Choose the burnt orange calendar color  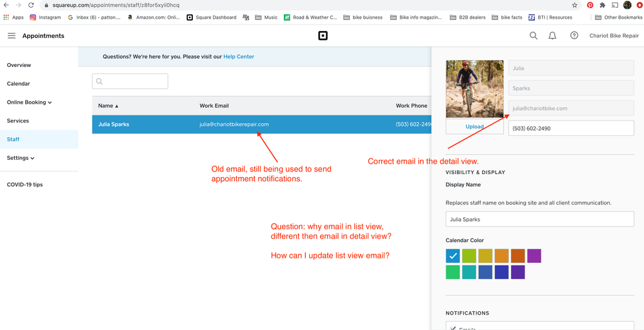(518, 256)
